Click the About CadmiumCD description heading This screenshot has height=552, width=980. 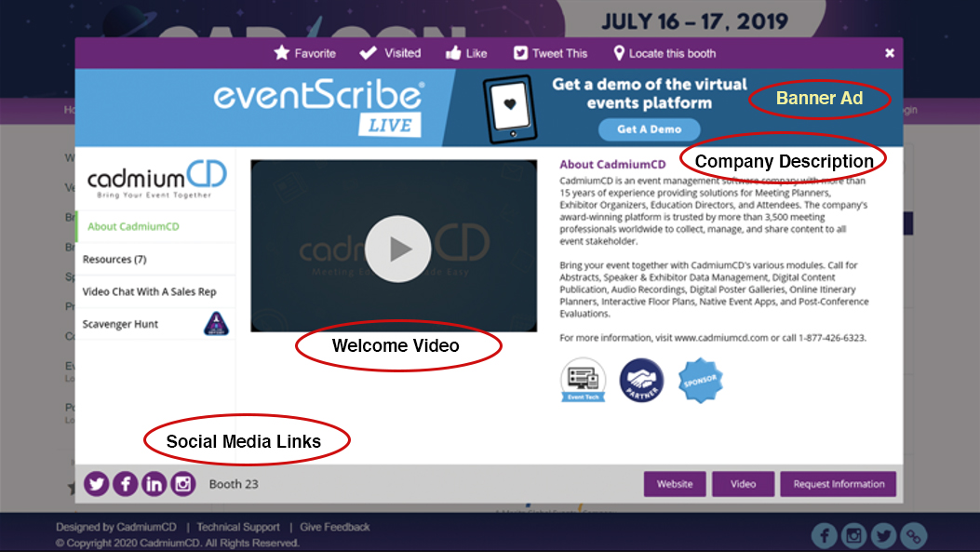612,165
